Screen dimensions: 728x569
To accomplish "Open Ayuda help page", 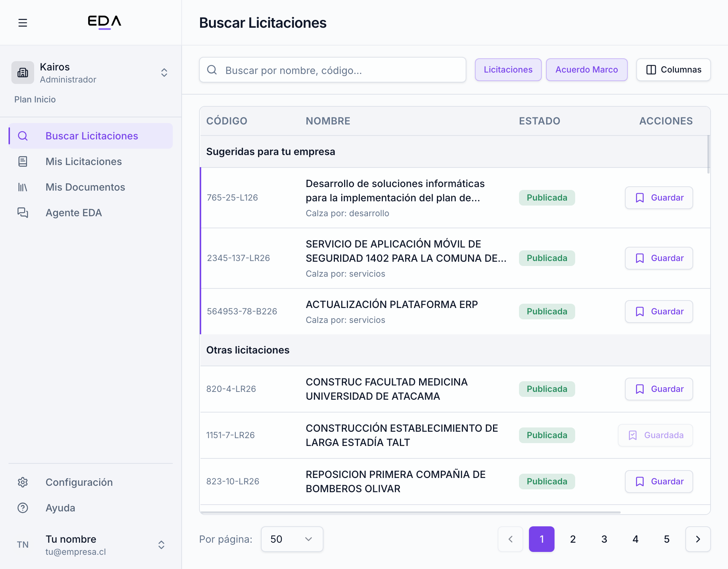I will pyautogui.click(x=91, y=508).
